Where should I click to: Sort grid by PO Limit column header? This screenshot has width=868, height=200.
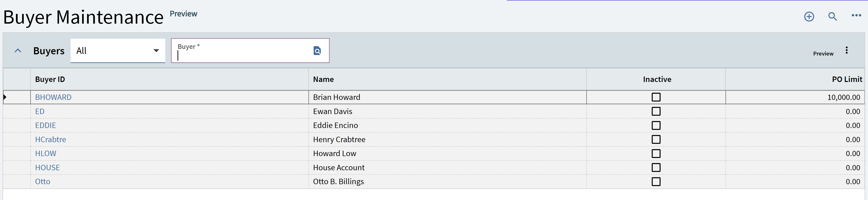846,79
